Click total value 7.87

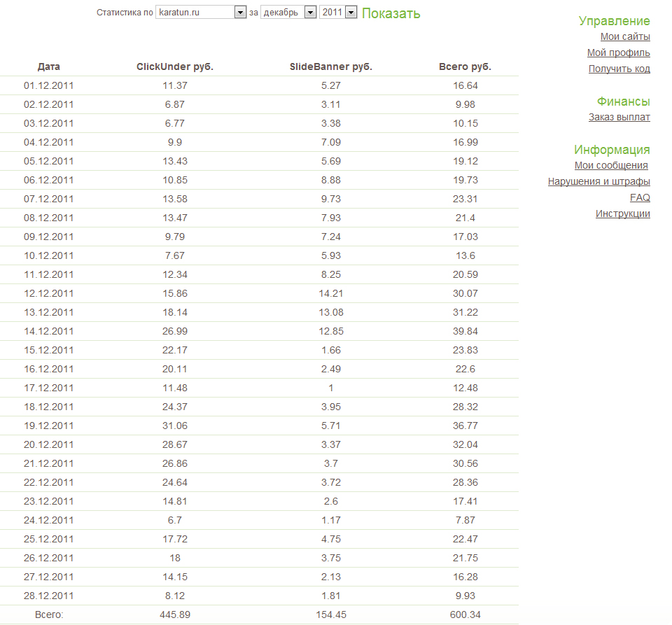coord(465,520)
